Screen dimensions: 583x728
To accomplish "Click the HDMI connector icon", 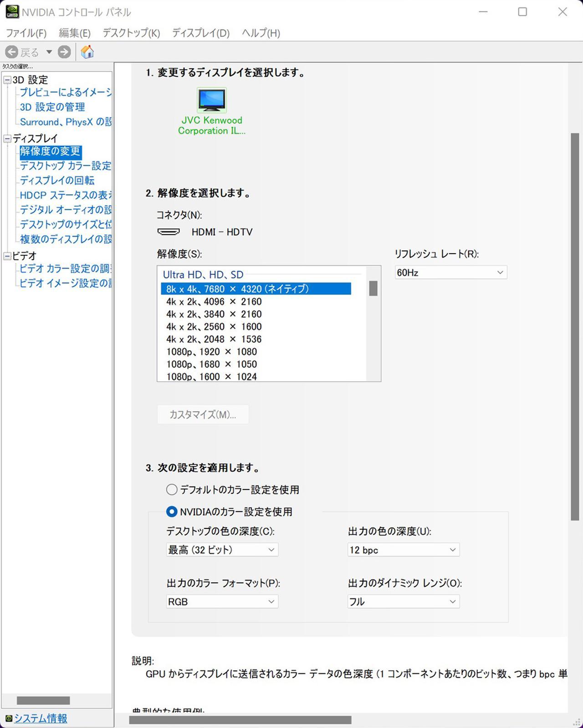I will tap(169, 232).
